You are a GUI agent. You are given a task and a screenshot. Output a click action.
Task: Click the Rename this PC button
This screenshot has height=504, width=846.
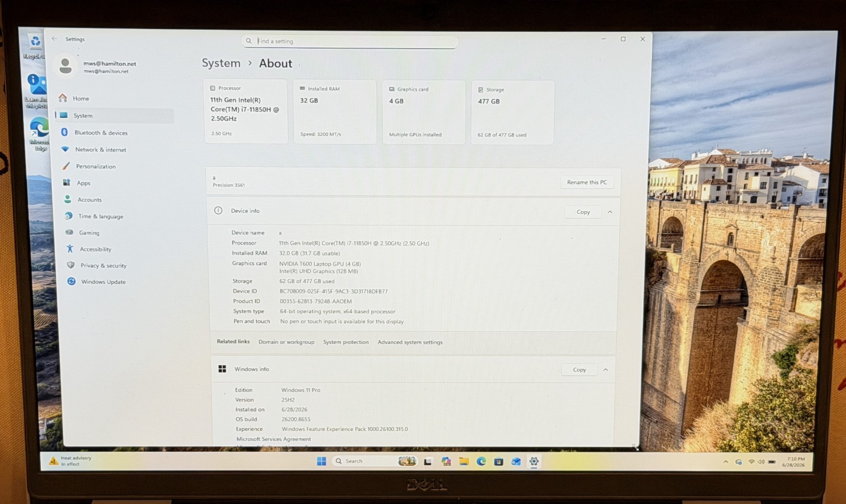point(587,182)
